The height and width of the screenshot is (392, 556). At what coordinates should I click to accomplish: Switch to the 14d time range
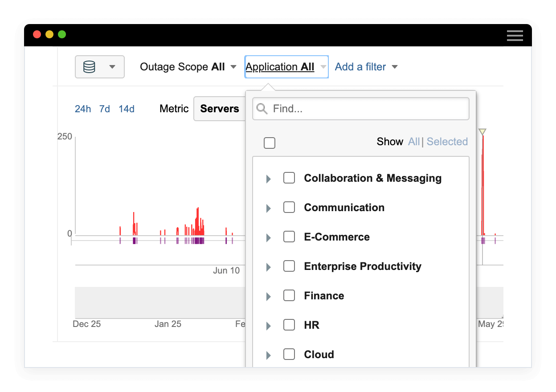point(127,109)
